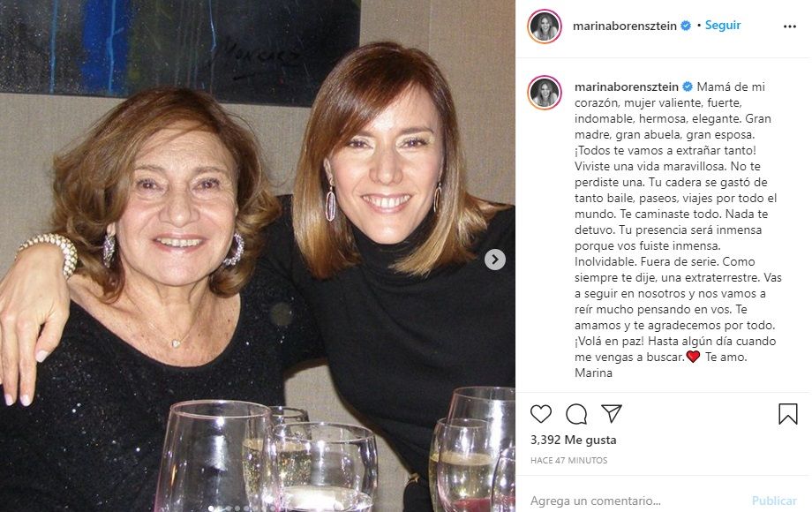812x512 pixels.
Task: Click the marinaborensztein username in the caption
Action: (x=625, y=87)
